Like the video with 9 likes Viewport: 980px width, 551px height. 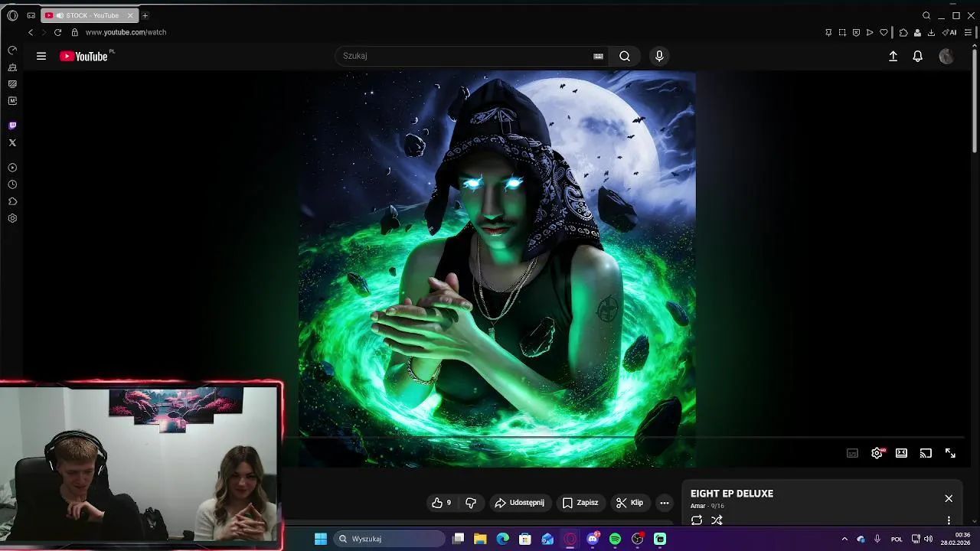pyautogui.click(x=442, y=503)
